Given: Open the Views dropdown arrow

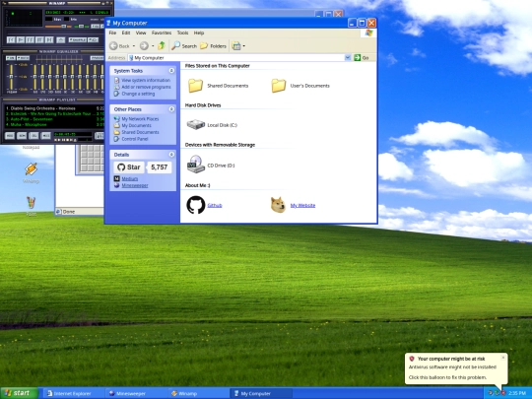Looking at the screenshot, I should (x=244, y=45).
